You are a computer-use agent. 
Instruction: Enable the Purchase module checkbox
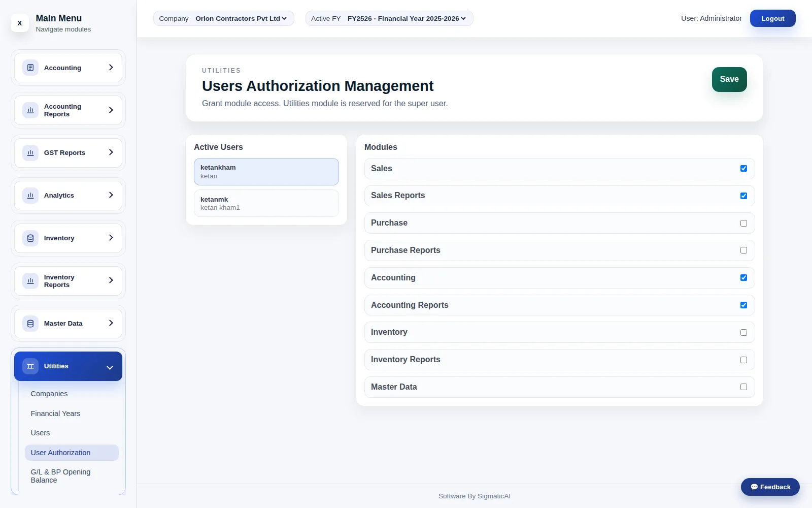[x=743, y=223]
